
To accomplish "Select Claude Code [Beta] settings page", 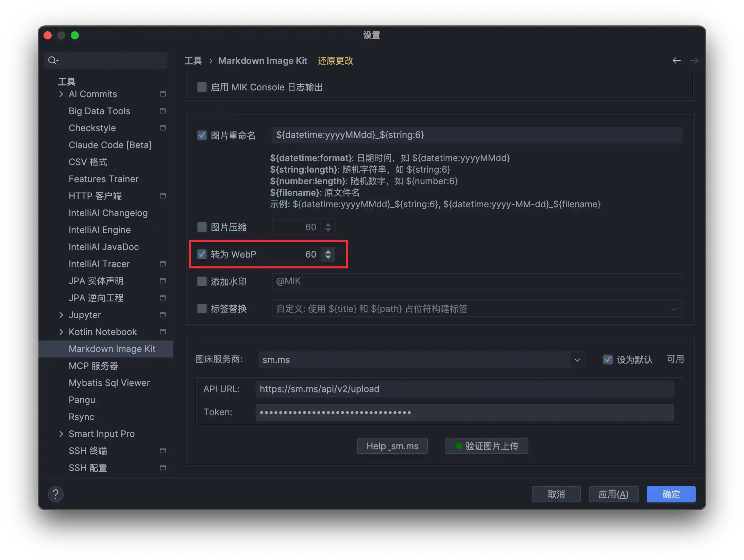I will [110, 145].
